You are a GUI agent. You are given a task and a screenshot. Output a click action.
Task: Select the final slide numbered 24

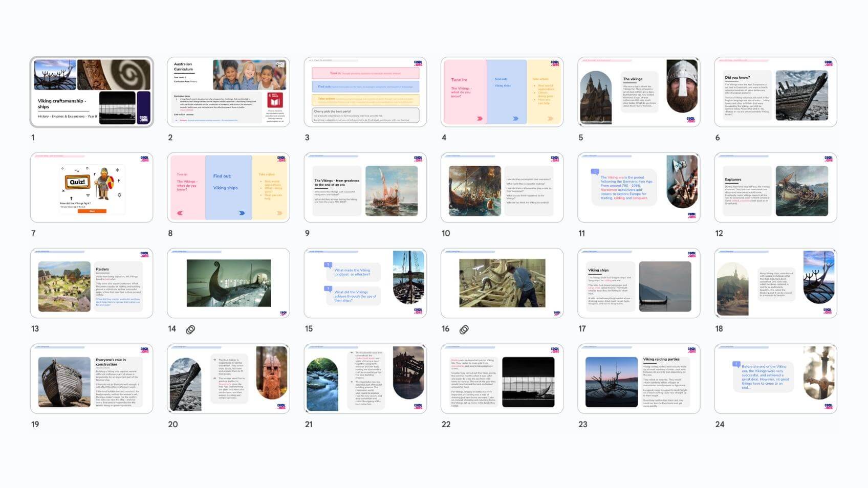(775, 379)
